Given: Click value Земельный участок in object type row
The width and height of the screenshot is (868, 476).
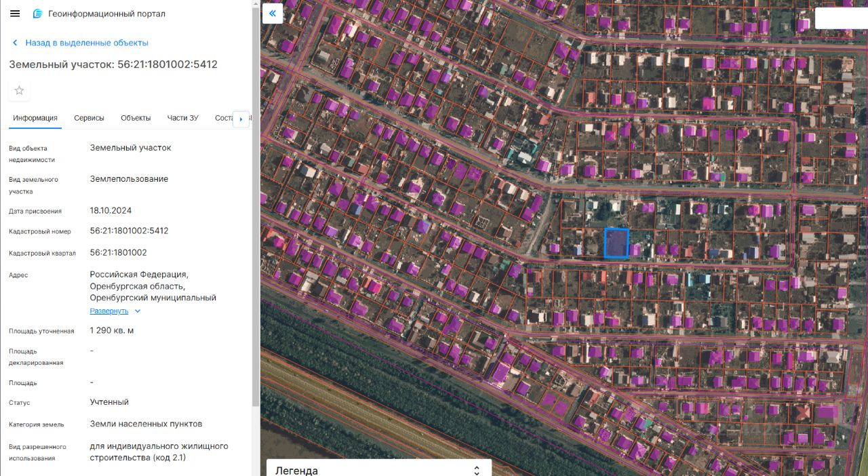Looking at the screenshot, I should (x=131, y=148).
